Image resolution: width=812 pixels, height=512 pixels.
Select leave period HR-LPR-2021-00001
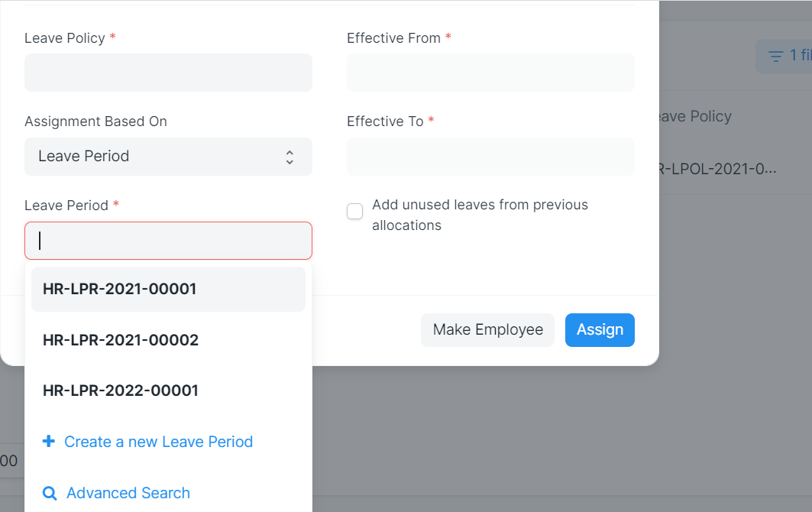(120, 289)
